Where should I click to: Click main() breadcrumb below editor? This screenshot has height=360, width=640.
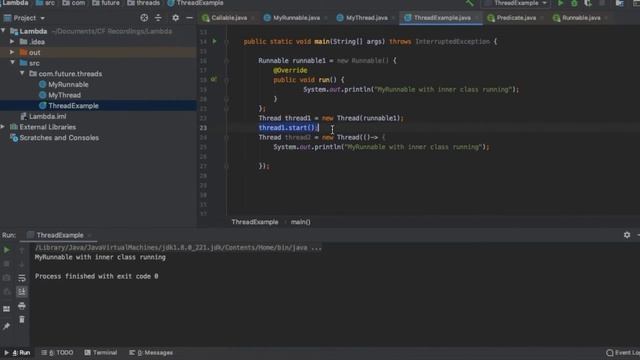click(x=300, y=222)
